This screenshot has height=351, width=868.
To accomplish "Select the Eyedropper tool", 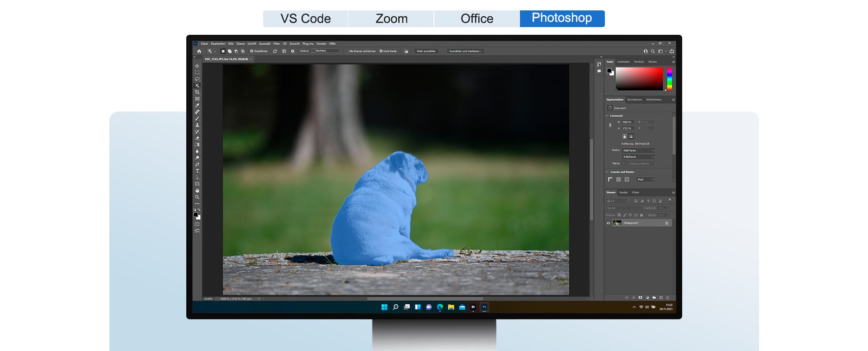I will 197,105.
